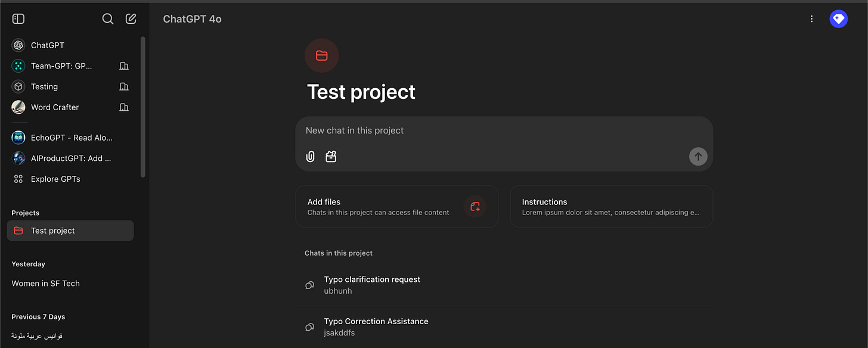This screenshot has width=868, height=348.
Task: Click the Add files card
Action: coord(397,206)
